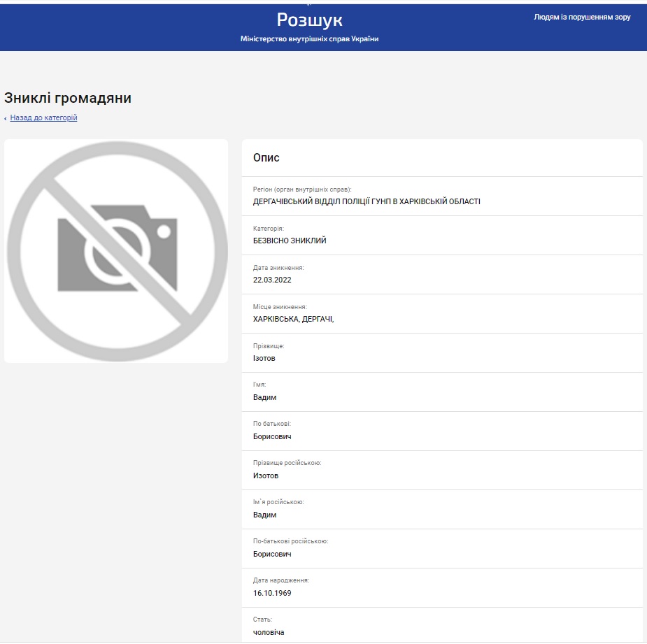Screen dimensions: 647x644
Task: Go back via Назад до категорій link
Action: (x=43, y=117)
